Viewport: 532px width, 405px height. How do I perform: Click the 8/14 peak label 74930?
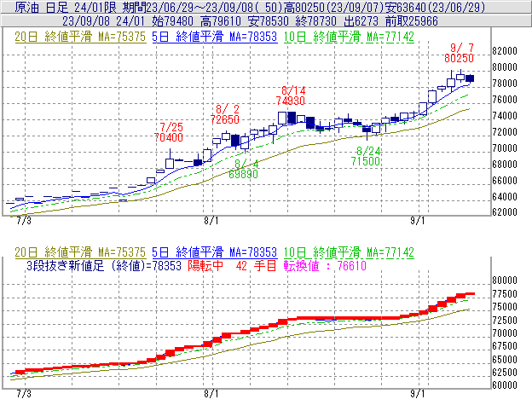(x=291, y=101)
